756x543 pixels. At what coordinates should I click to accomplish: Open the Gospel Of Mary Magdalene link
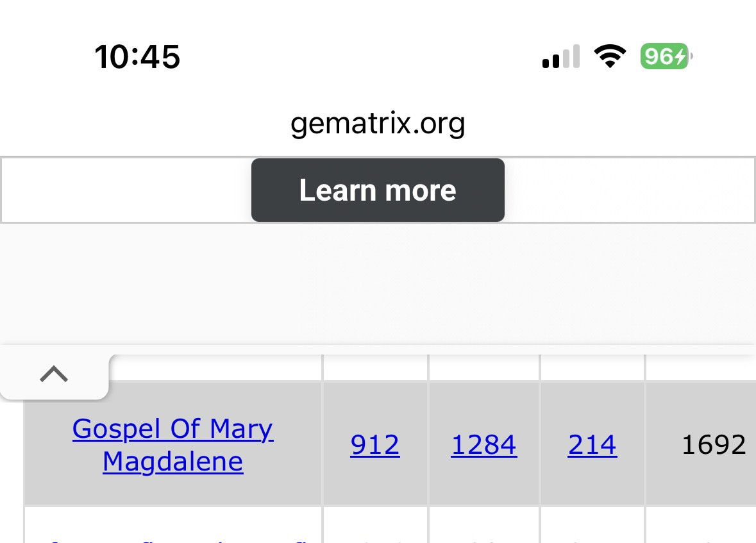click(x=173, y=445)
